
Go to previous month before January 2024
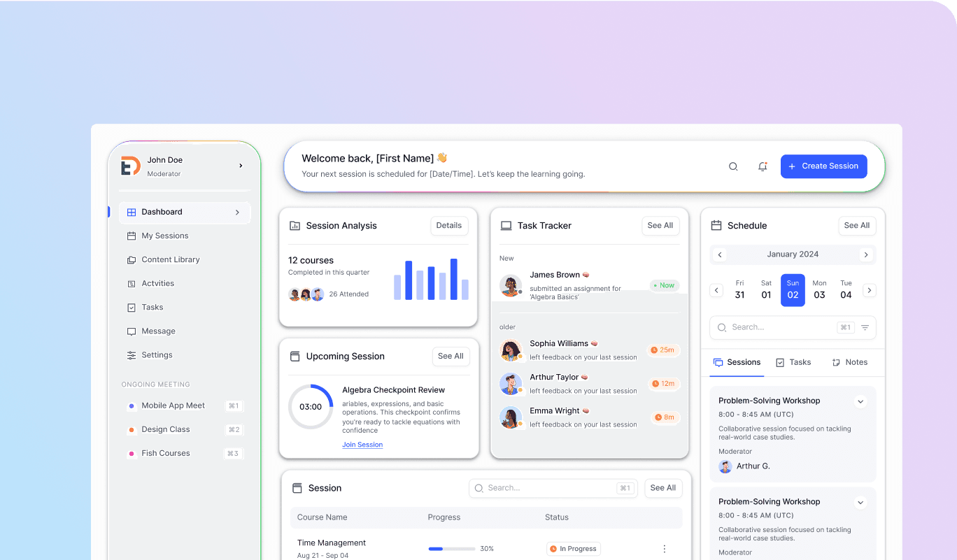click(720, 255)
